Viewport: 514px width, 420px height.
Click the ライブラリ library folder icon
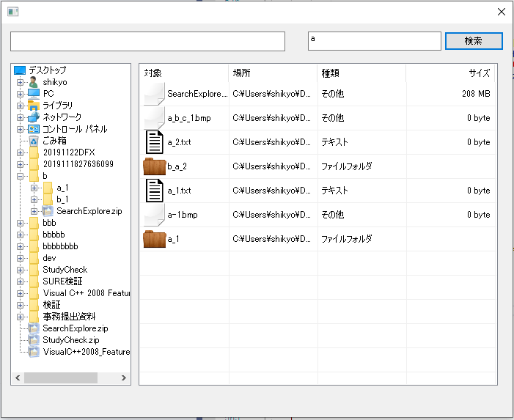(34, 106)
